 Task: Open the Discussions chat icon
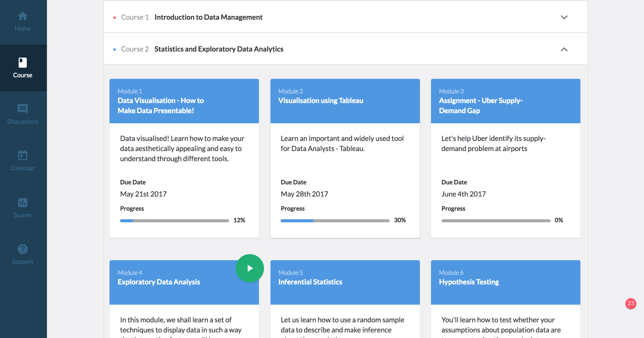tap(22, 109)
